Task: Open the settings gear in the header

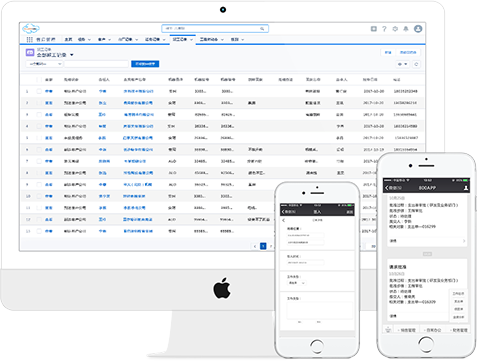Action: [395, 29]
